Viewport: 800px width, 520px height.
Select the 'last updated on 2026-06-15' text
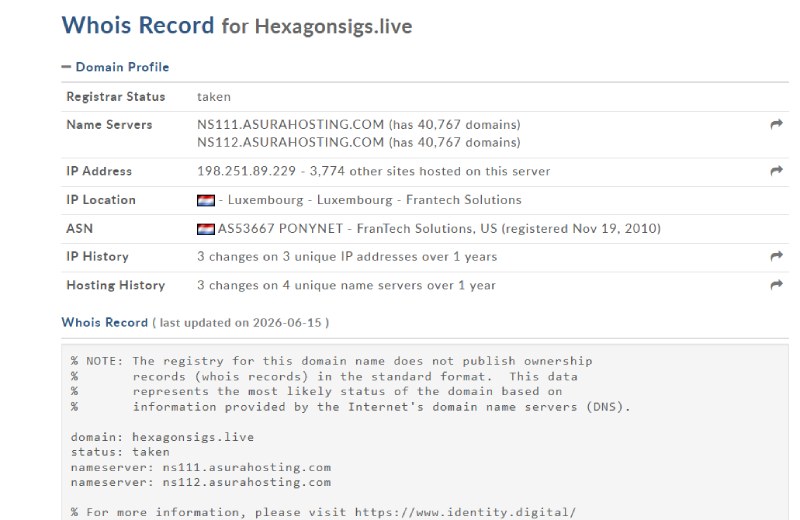[x=240, y=323]
